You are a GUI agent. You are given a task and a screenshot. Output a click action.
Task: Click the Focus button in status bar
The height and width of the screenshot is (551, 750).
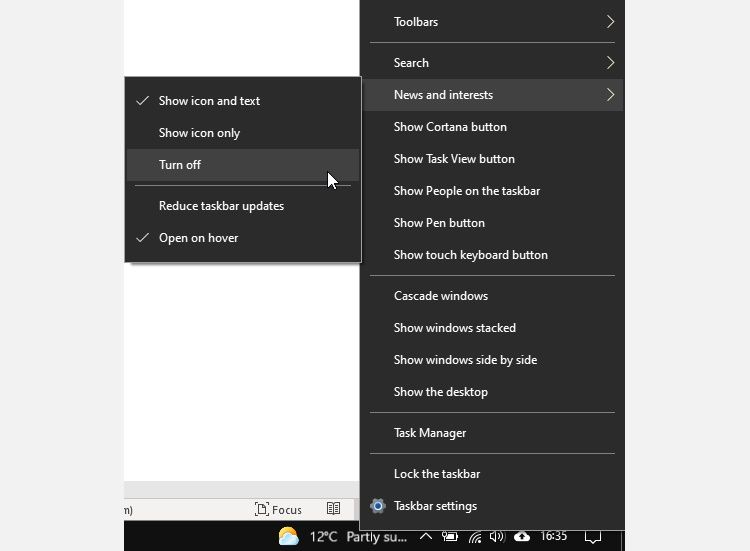tap(278, 509)
